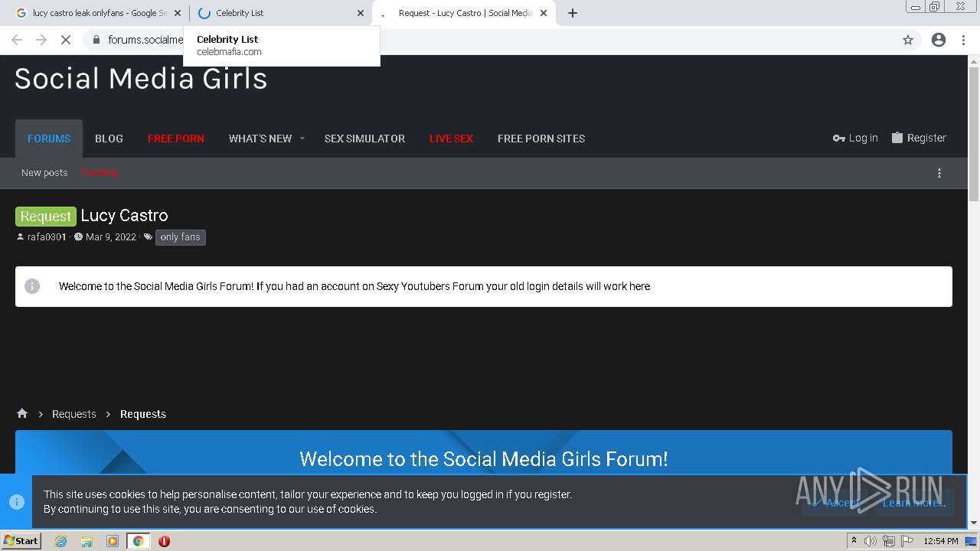Open the file explorer taskbar icon
The width and height of the screenshot is (980, 551).
coord(87,541)
